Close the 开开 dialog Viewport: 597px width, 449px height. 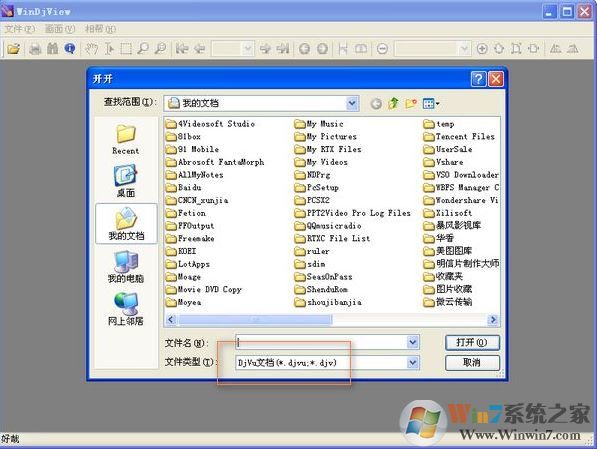coord(496,79)
